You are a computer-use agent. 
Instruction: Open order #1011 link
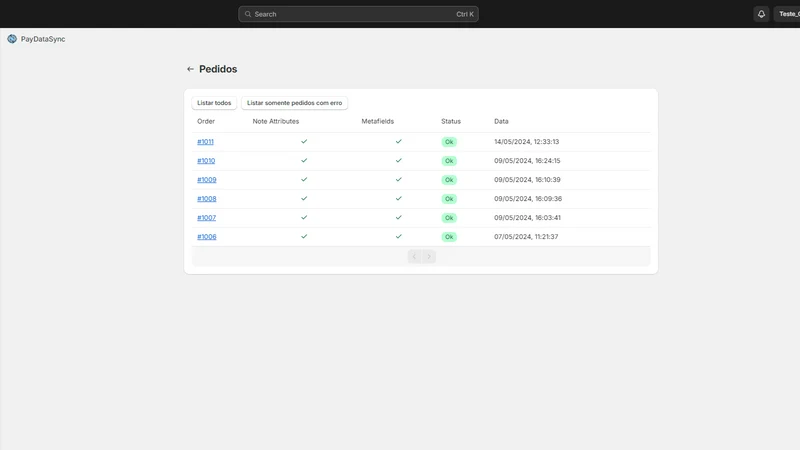click(206, 142)
